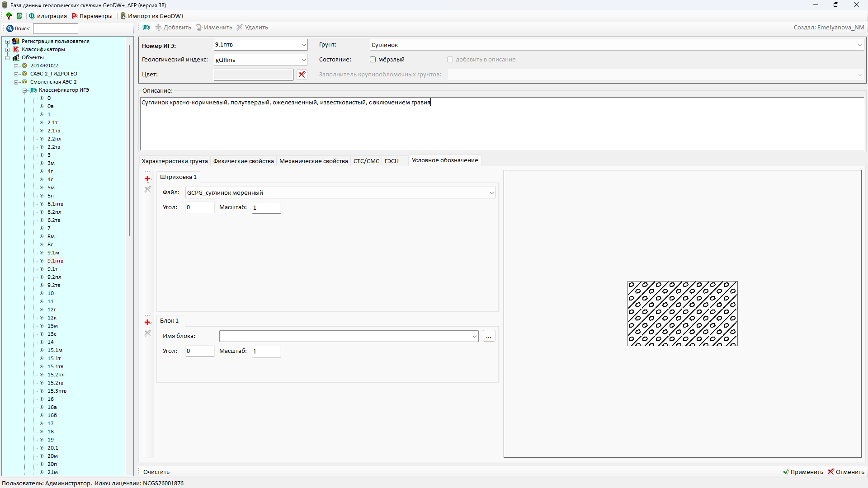
Task: Open the Фильтрация toolbar item
Action: [47, 16]
